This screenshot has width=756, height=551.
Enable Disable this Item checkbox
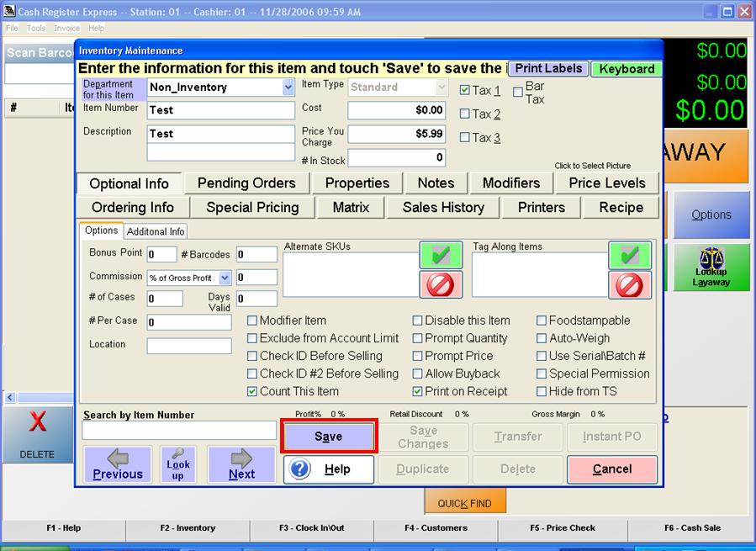click(418, 321)
